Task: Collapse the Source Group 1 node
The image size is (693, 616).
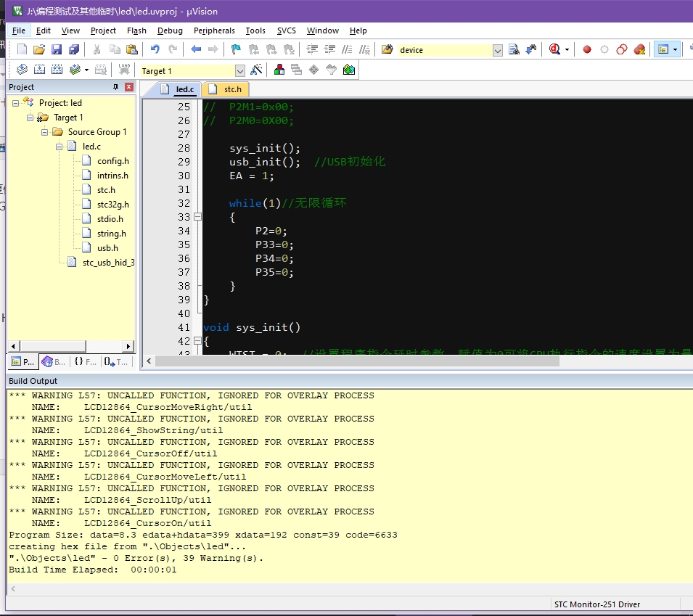Action: 45,132
